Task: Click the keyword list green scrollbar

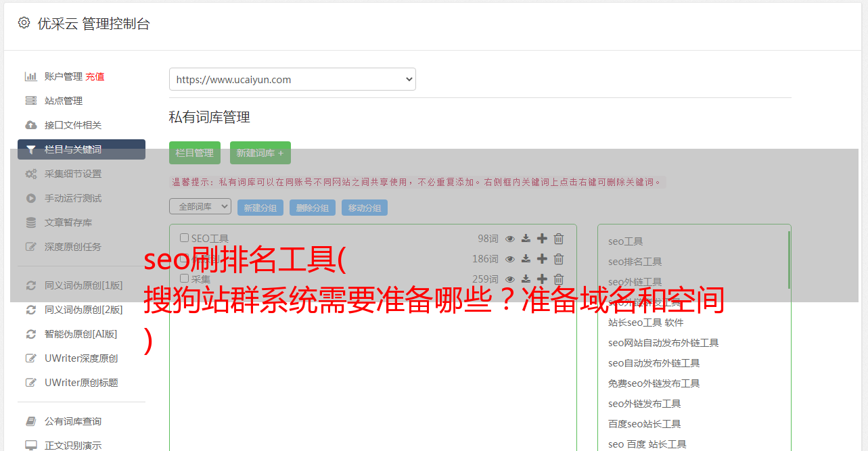Action: click(x=789, y=260)
